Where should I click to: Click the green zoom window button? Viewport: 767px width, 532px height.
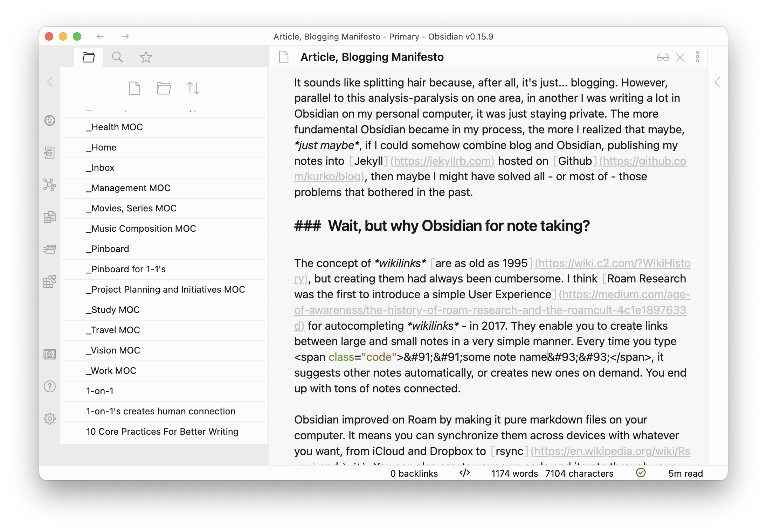click(x=77, y=36)
